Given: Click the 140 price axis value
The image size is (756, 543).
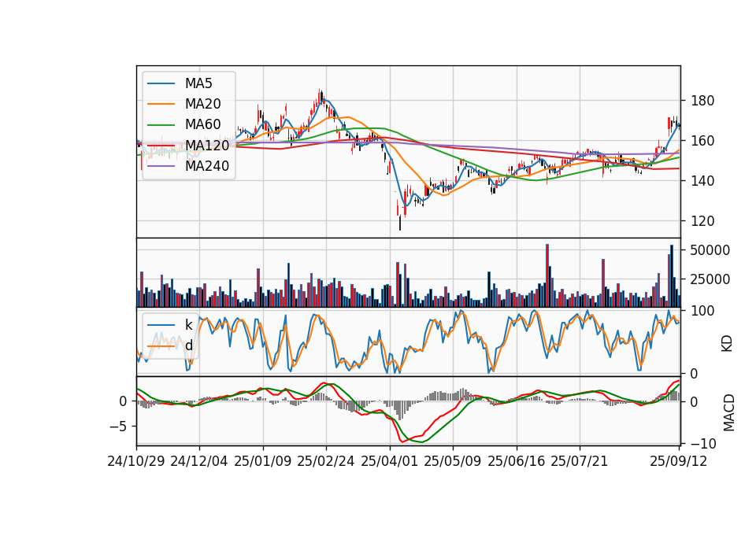Looking at the screenshot, I should [x=702, y=181].
